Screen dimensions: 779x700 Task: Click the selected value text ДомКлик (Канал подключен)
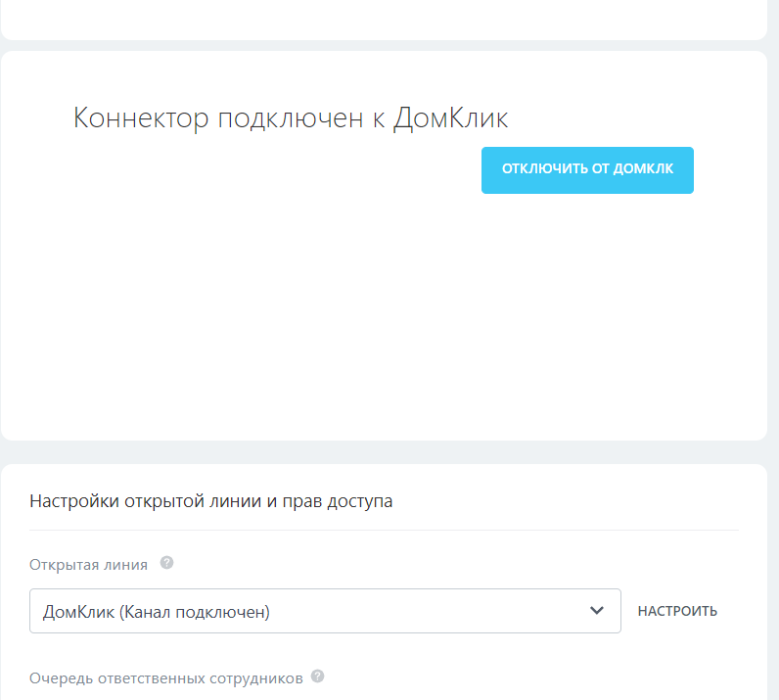click(157, 612)
